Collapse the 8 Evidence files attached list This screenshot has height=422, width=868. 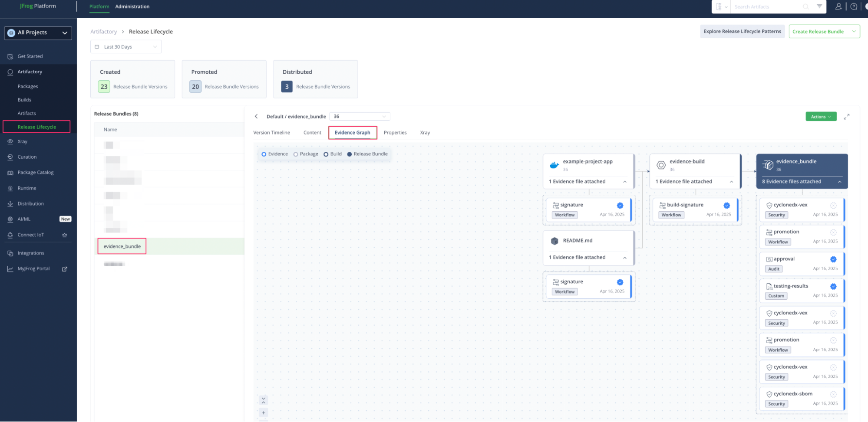pos(839,182)
